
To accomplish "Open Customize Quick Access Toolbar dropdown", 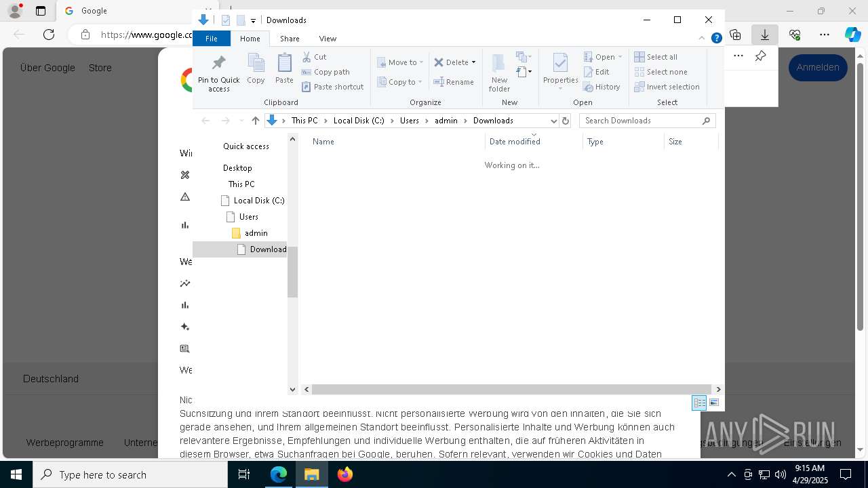I will (x=253, y=21).
